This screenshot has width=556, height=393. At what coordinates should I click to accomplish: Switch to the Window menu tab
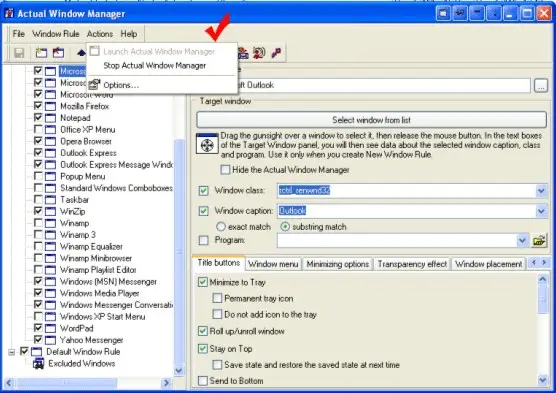click(273, 264)
